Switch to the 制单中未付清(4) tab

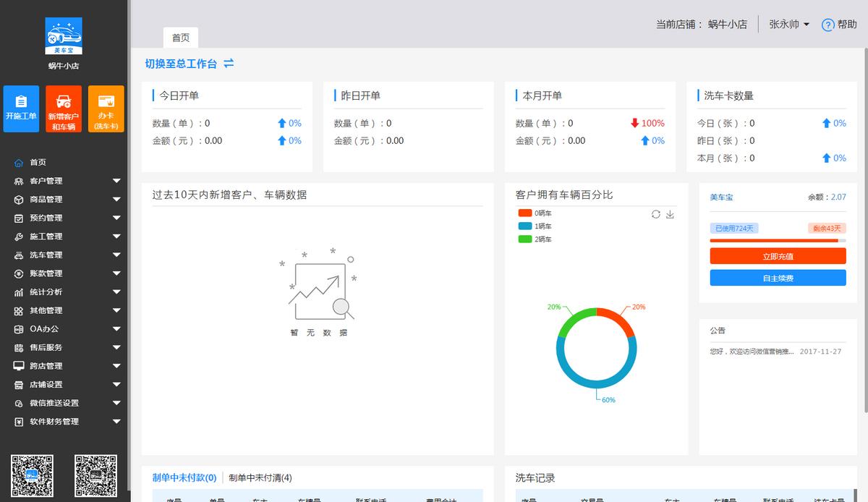260,477
